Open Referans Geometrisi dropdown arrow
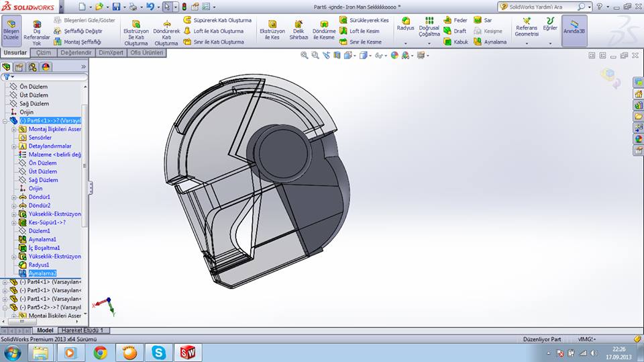Image resolution: width=644 pixels, height=362 pixels. [x=527, y=44]
